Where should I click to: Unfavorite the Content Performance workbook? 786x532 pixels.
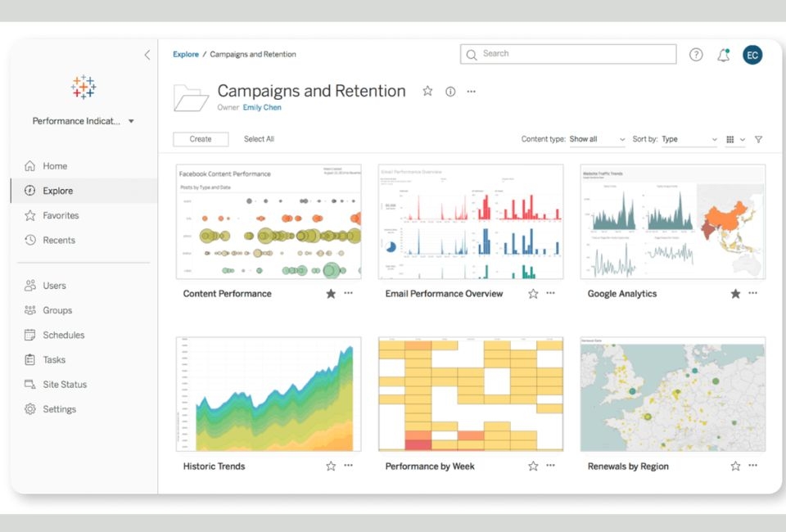[331, 293]
